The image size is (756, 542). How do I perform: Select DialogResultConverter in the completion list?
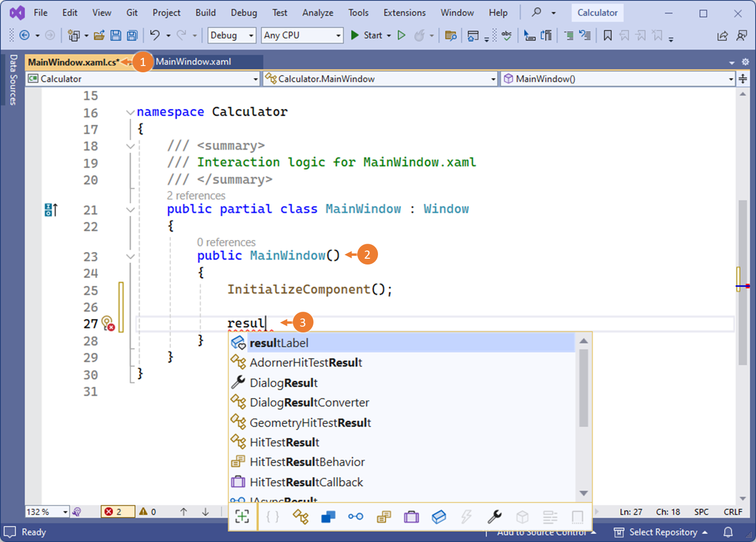tap(402, 402)
